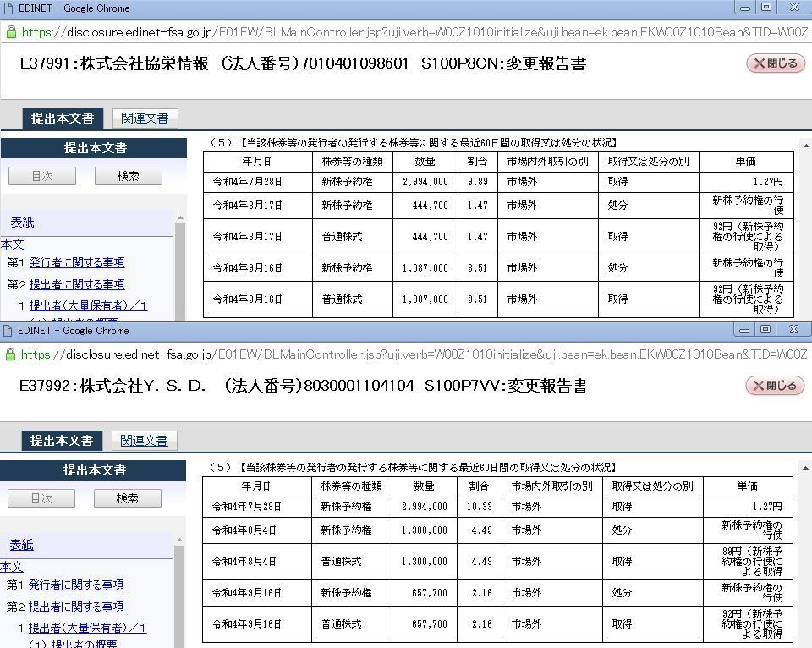Click the page icon in lower window title
812x648 pixels.
[8, 331]
